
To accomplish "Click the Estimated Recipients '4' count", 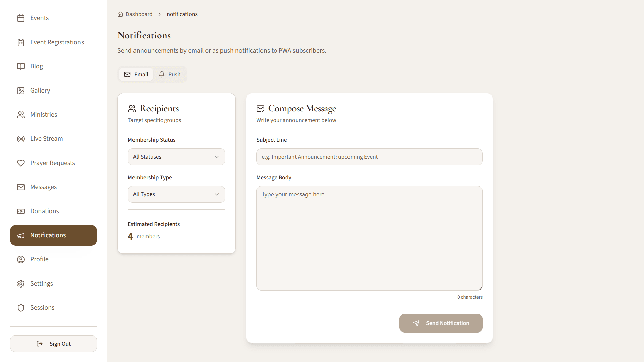I will coord(130,236).
